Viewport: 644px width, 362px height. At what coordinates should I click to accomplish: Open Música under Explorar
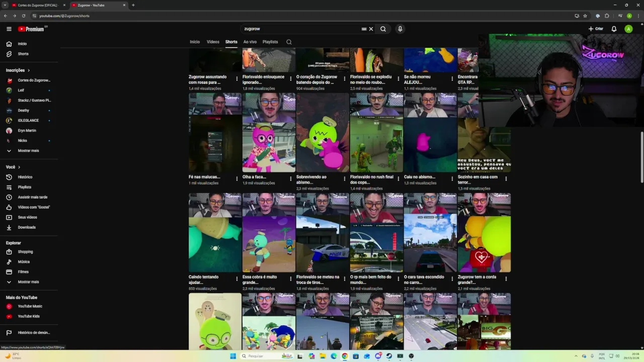coord(24,261)
